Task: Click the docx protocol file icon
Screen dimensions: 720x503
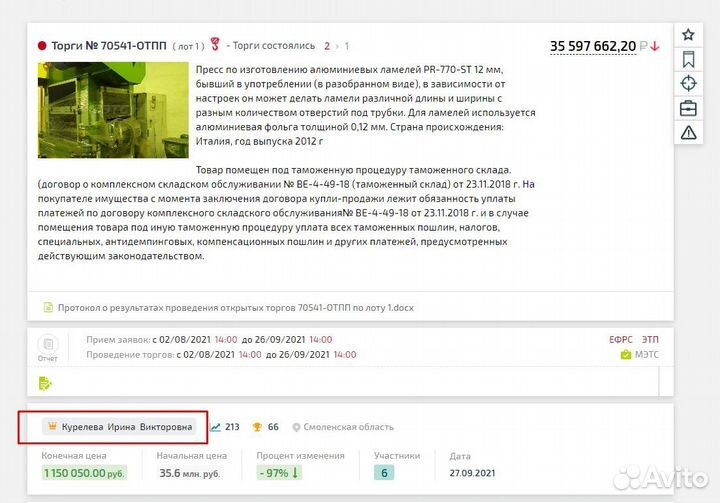Action: point(48,307)
